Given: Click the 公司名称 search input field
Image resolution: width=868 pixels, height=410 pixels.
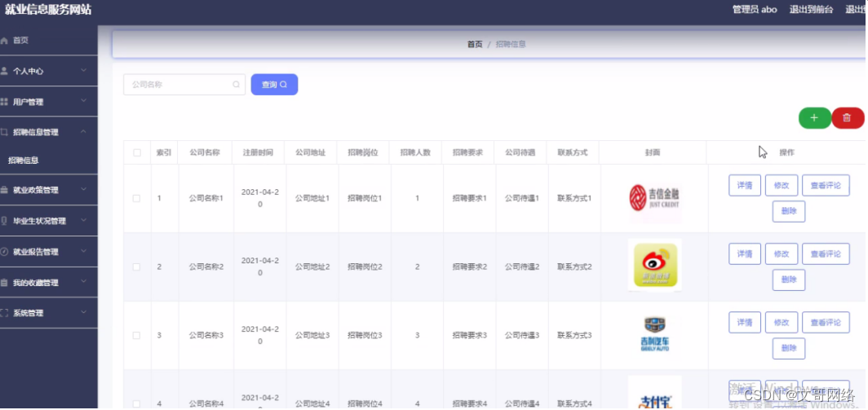Looking at the screenshot, I should (x=184, y=85).
